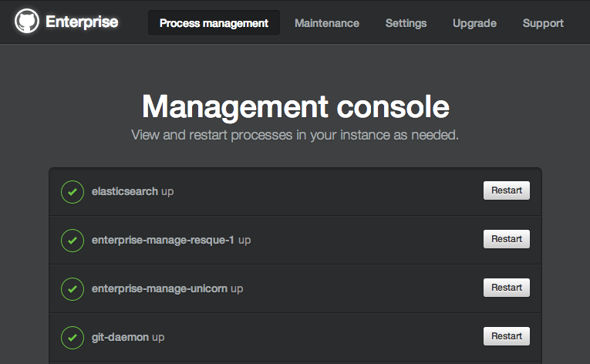Select the enterprise-manage-unicorn green status icon
The image size is (590, 364).
[x=72, y=288]
